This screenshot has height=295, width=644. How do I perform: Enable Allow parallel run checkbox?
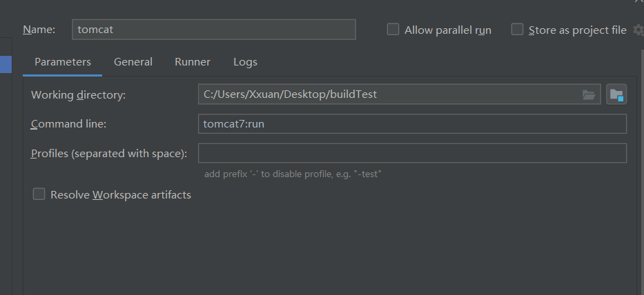(x=393, y=30)
